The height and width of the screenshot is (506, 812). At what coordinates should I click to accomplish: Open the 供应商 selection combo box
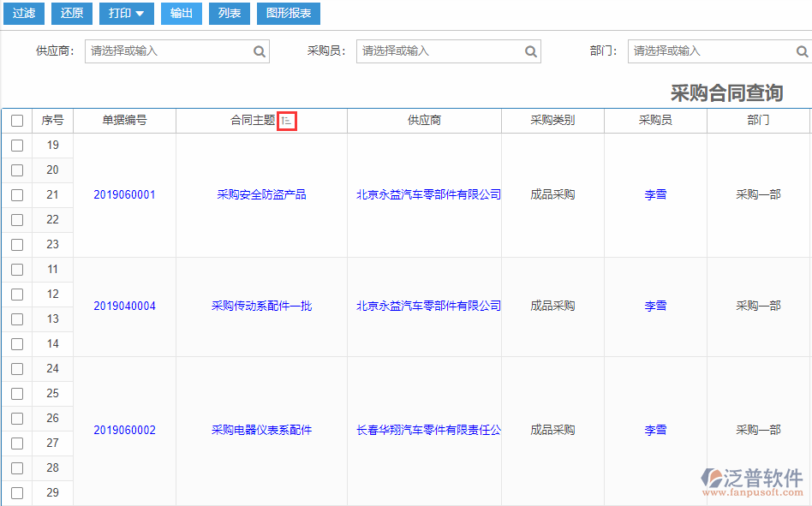tap(163, 51)
